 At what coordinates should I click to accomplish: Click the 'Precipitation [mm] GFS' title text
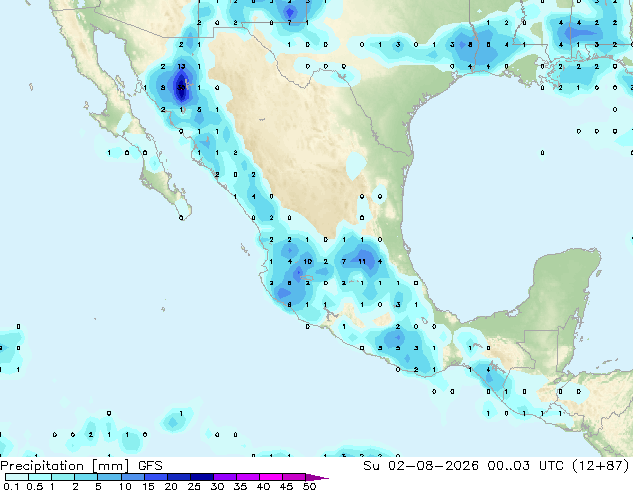(x=81, y=466)
